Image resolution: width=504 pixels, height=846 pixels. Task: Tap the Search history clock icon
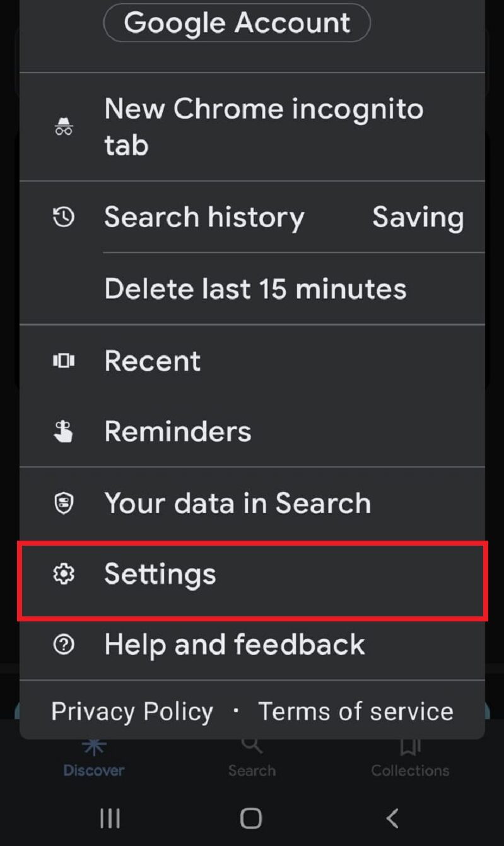click(x=64, y=218)
